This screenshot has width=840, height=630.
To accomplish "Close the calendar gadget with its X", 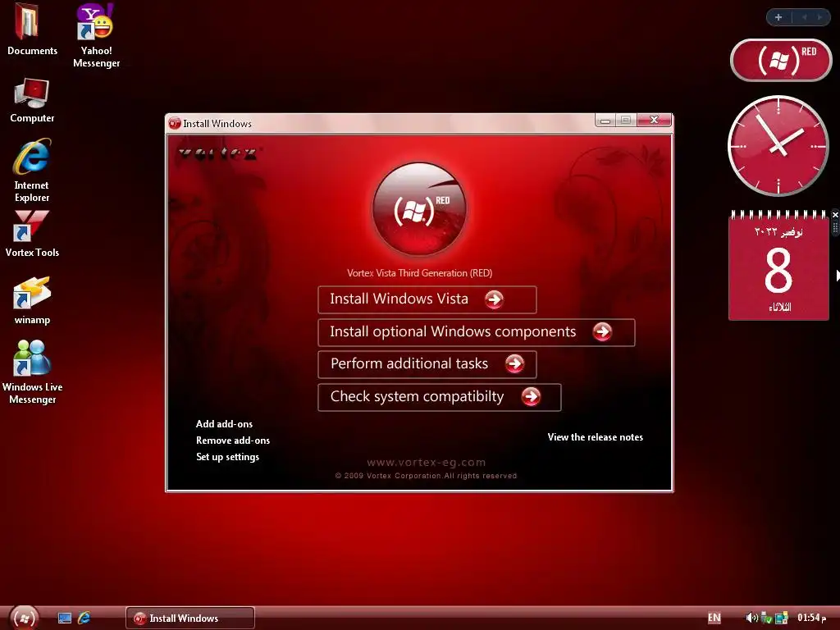I will pyautogui.click(x=834, y=215).
